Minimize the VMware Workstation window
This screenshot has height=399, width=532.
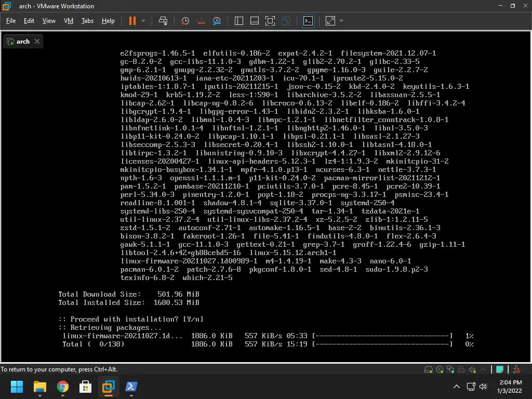pos(500,6)
